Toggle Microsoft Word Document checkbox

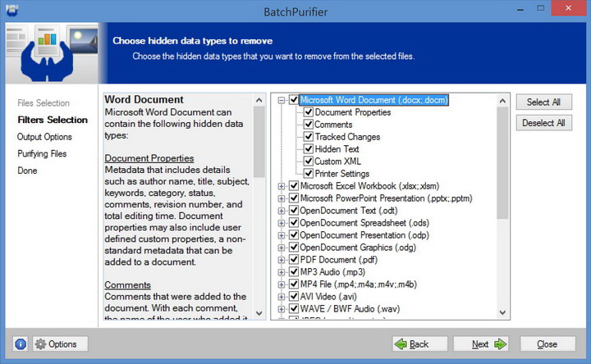coord(294,100)
